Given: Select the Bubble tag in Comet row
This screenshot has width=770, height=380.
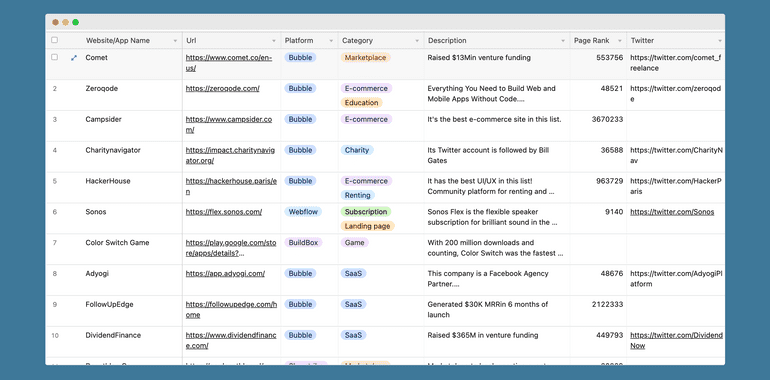Looking at the screenshot, I should [300, 57].
